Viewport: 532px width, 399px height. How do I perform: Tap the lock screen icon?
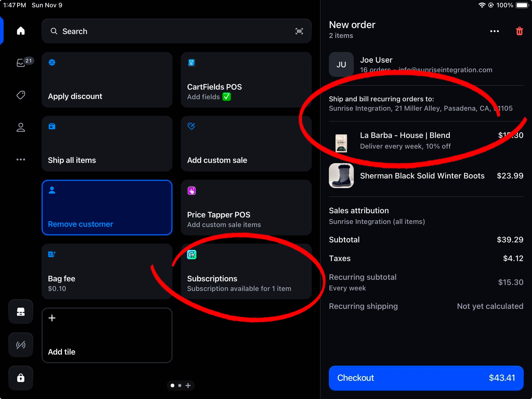click(21, 378)
